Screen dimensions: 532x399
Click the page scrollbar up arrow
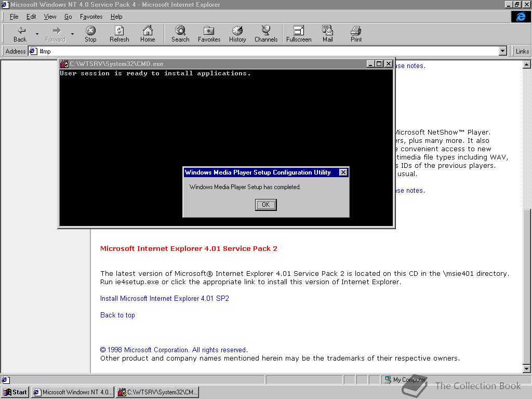coord(527,64)
